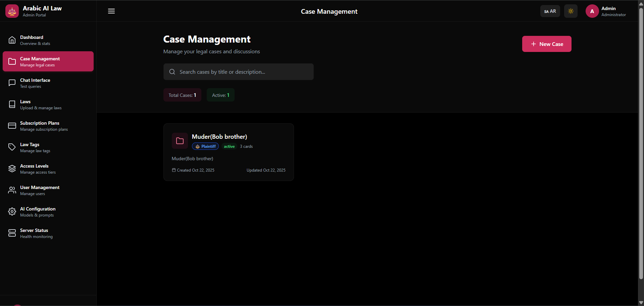
Task: Click the 'Arabic AI Law' title text
Action: 42,8
